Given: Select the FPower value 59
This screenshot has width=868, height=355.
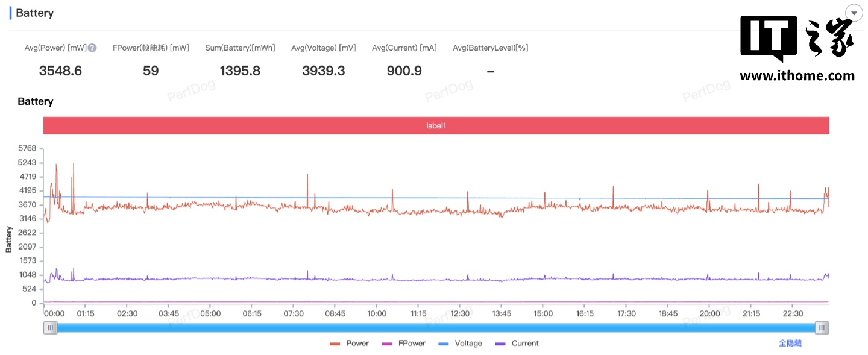Looking at the screenshot, I should point(151,71).
